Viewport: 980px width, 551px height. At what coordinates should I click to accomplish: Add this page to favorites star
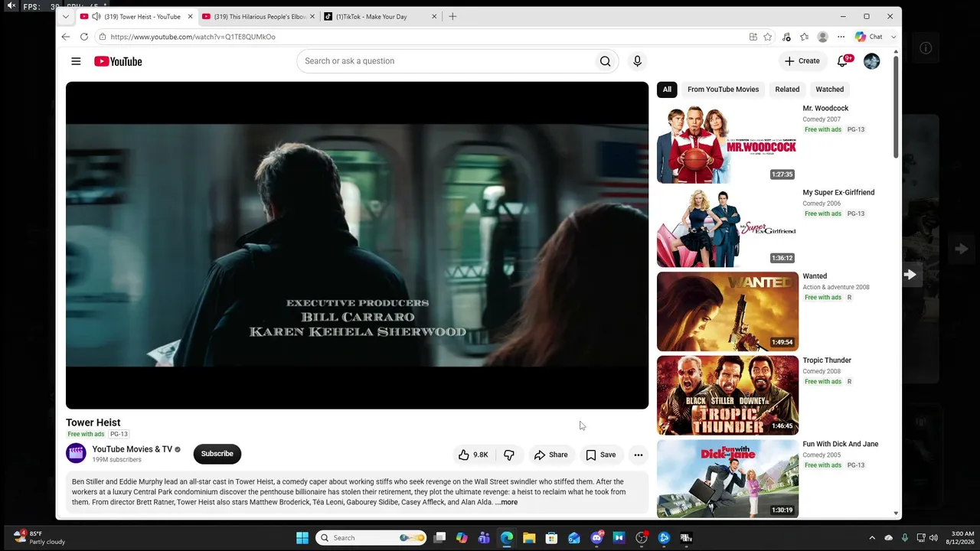coord(768,37)
